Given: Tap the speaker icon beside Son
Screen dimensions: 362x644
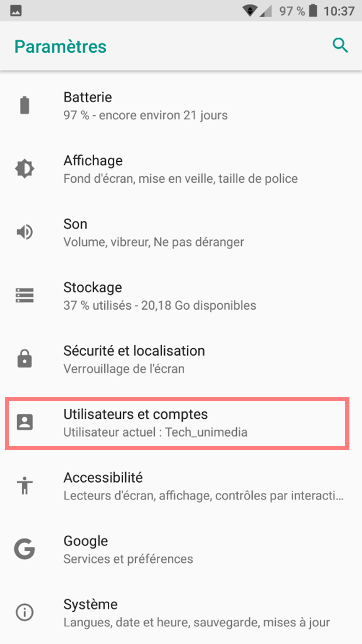Looking at the screenshot, I should (25, 232).
